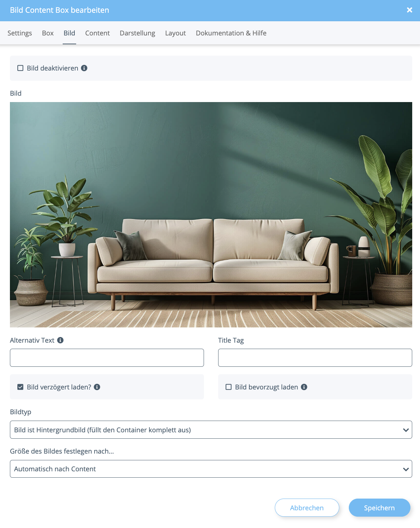Open Größe des Bildes festlegen dropdown
This screenshot has width=420, height=528.
pyautogui.click(x=211, y=469)
